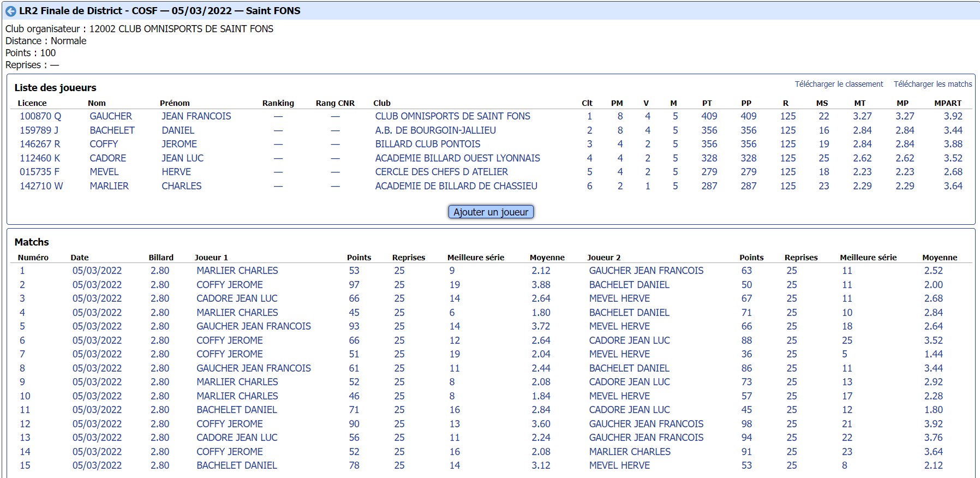Click ACADEMIE DE BILLARD DE CHASSIEU cell

click(456, 186)
